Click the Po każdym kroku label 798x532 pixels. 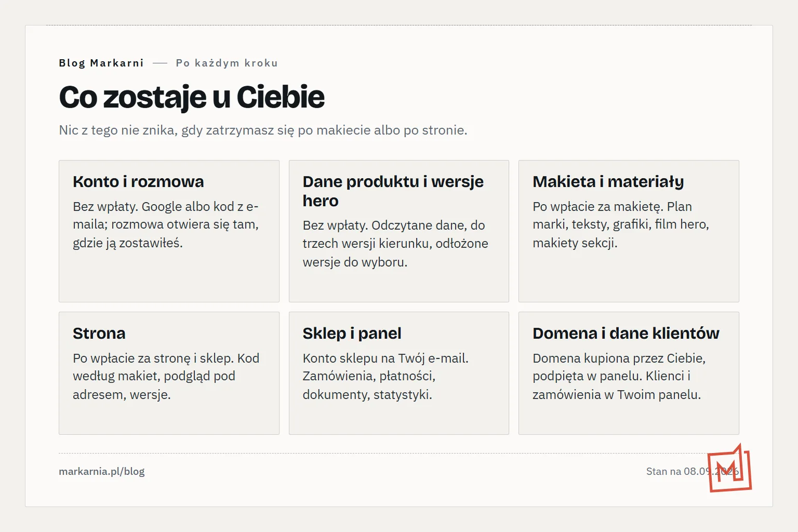tap(227, 63)
